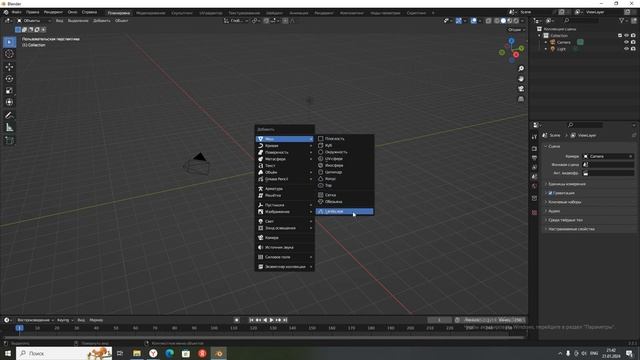Click the current frame marker in timeline
Viewport: 640px width, 360px height.
coord(19,328)
